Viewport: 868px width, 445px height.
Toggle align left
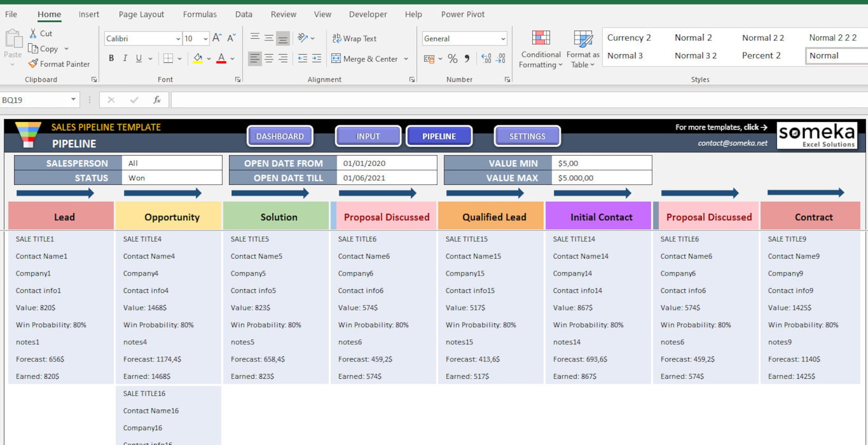click(255, 58)
